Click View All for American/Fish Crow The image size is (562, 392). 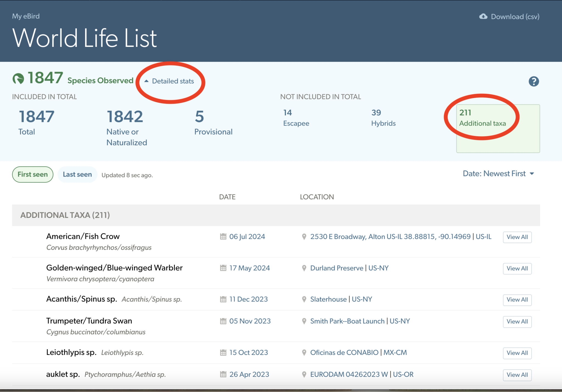pyautogui.click(x=517, y=237)
